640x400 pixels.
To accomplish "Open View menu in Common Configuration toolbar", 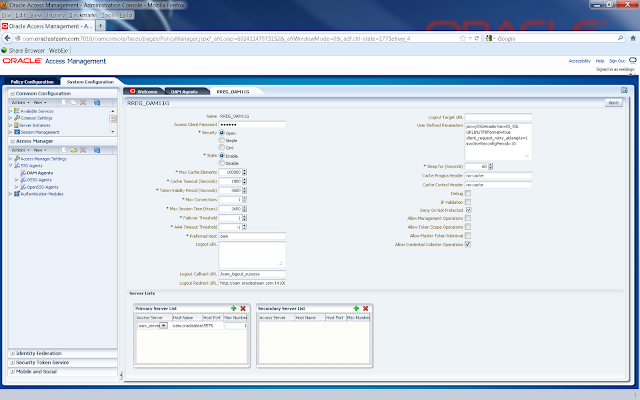I will (40, 102).
